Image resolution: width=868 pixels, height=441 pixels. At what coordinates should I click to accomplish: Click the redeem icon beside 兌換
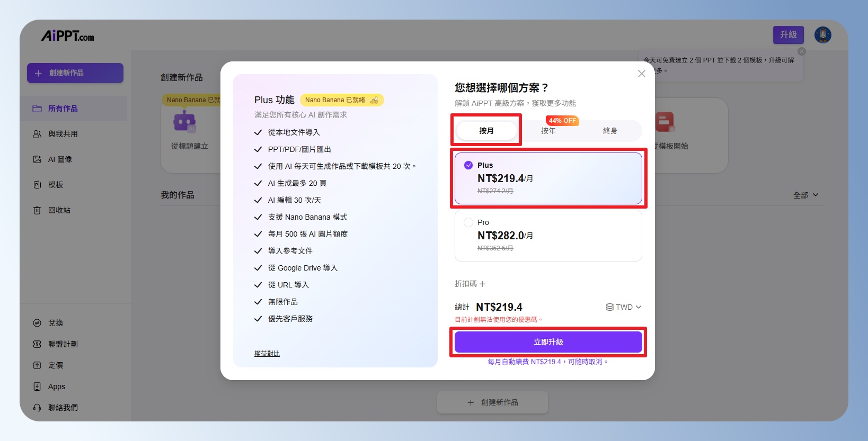point(37,323)
